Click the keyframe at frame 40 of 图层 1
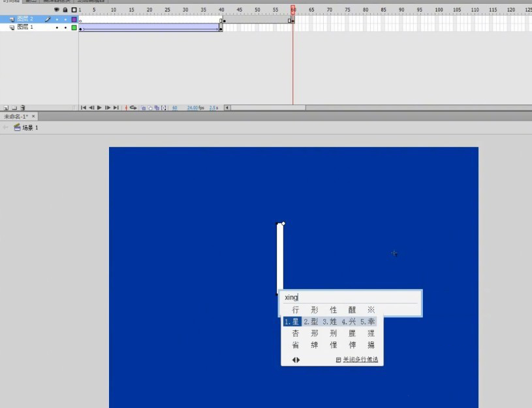 point(221,29)
